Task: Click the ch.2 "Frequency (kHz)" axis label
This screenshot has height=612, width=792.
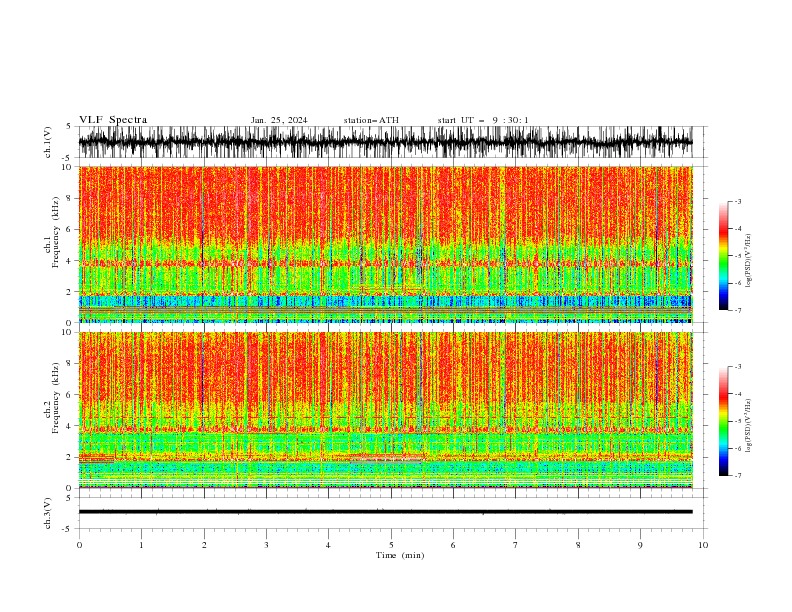Action: 56,398
